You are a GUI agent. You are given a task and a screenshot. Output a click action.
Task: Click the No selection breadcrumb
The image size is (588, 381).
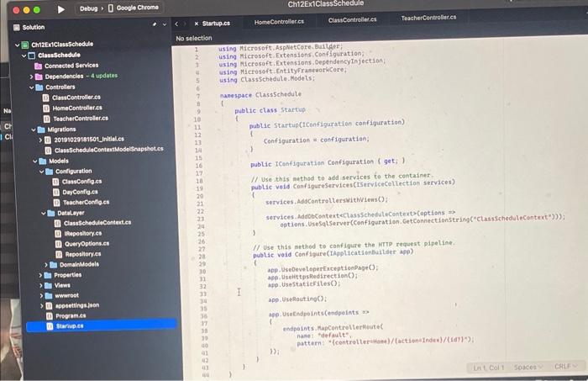click(194, 39)
